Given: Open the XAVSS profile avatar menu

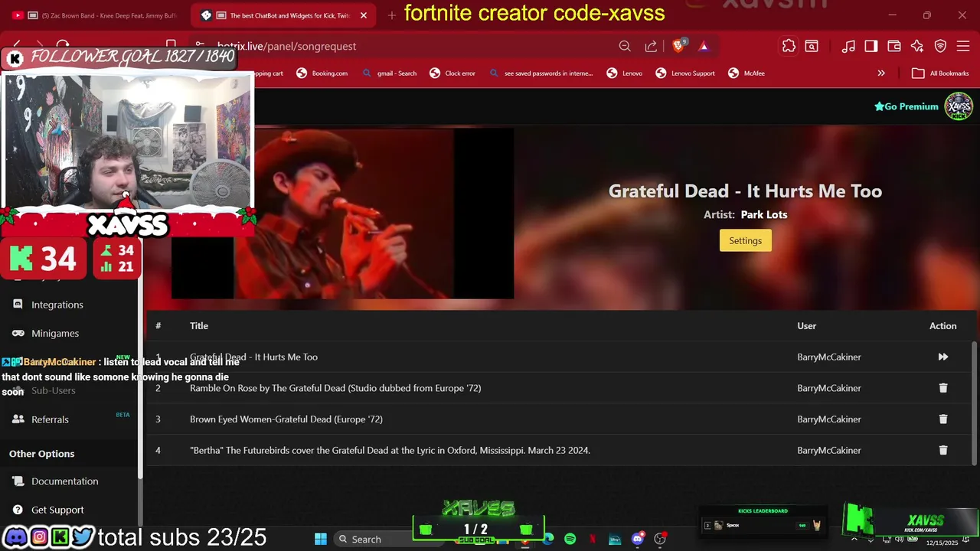Looking at the screenshot, I should [x=958, y=106].
